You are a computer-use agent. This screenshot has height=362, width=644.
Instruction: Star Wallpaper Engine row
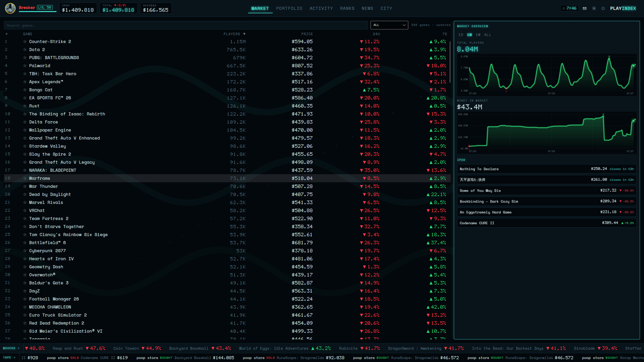pyautogui.click(x=25, y=130)
